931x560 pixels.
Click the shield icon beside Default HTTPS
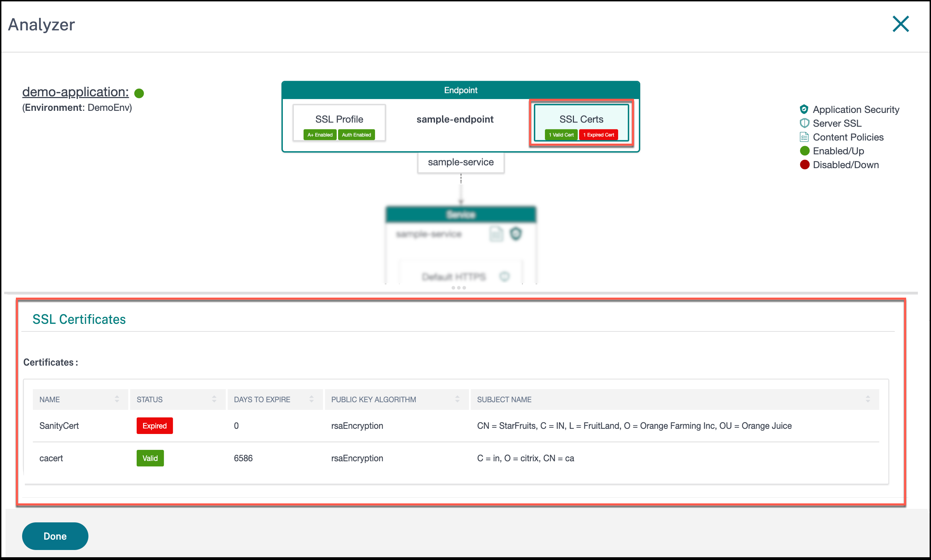click(x=504, y=277)
